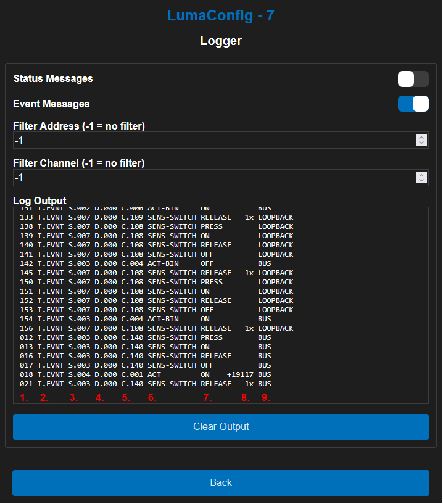Select log line 153 SENS-SWITCH OFF
443x504 pixels.
coord(157,310)
